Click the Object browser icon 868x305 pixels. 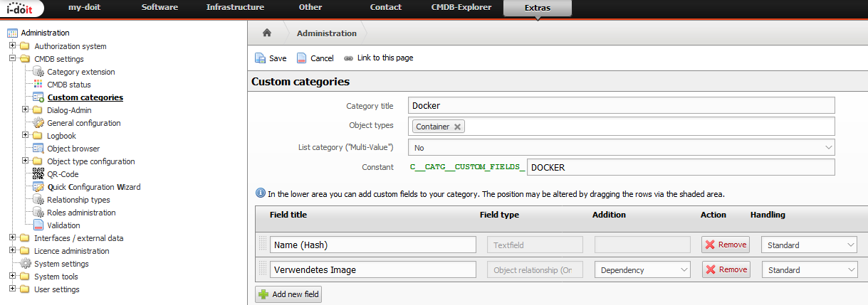(38, 149)
